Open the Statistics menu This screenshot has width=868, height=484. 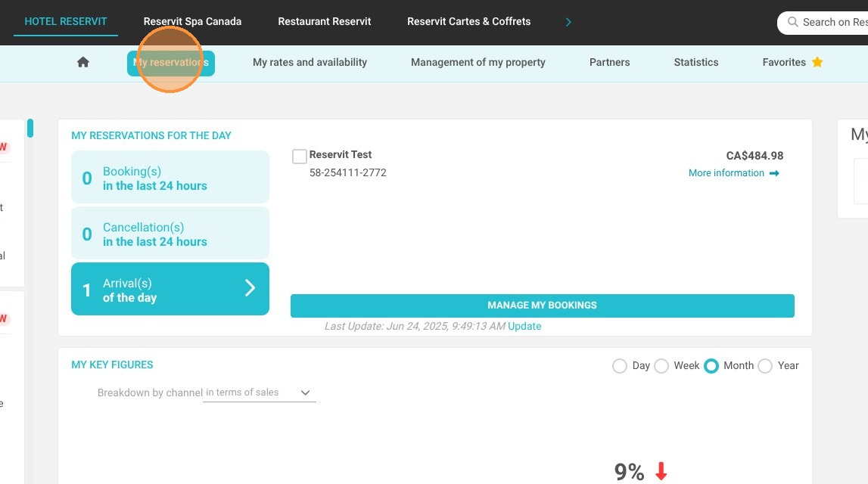696,63
